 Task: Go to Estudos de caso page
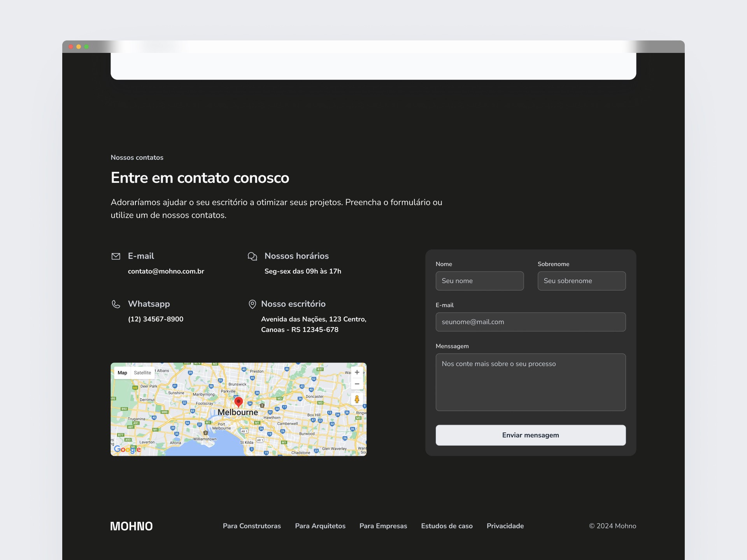(447, 526)
